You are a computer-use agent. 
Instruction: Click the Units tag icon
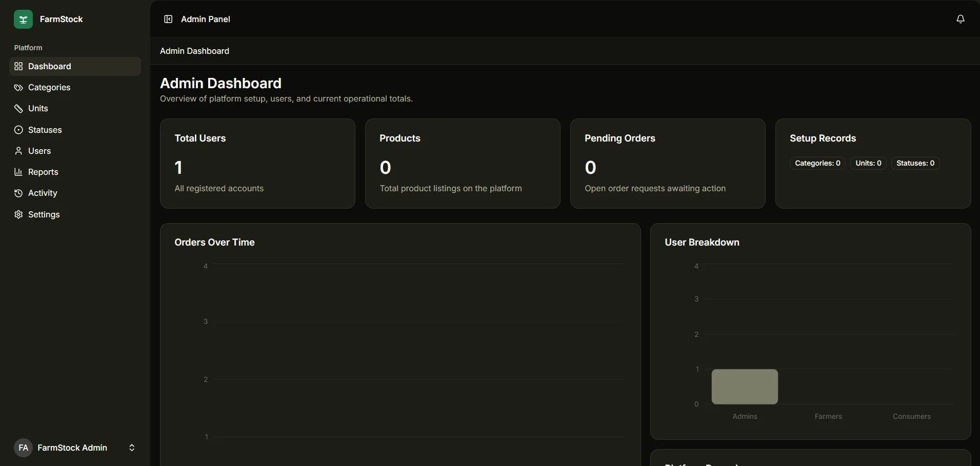pos(18,109)
